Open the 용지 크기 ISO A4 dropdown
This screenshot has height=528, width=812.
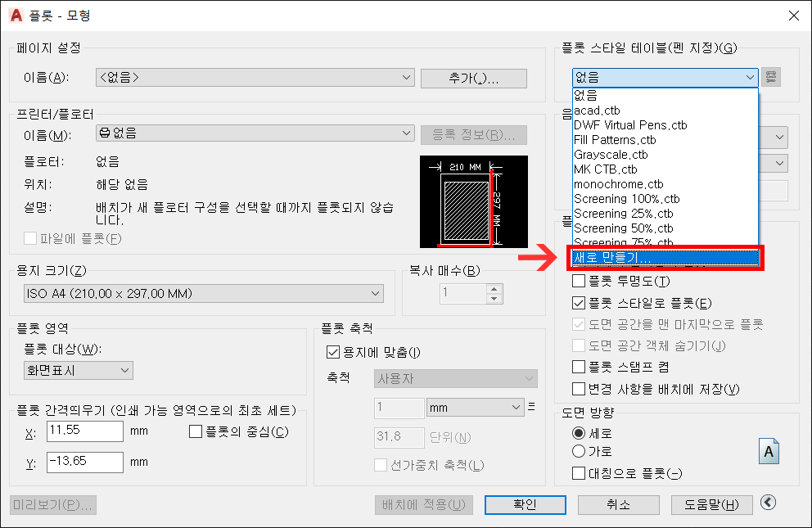tap(204, 294)
